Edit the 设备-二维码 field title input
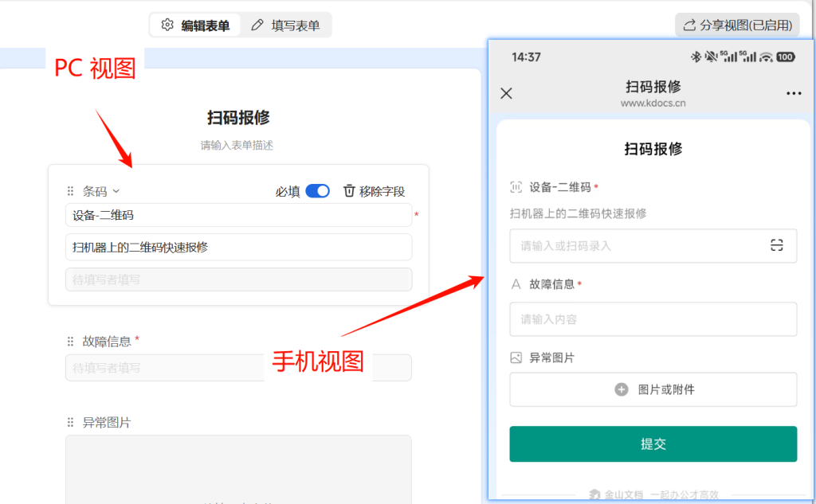 click(x=239, y=215)
